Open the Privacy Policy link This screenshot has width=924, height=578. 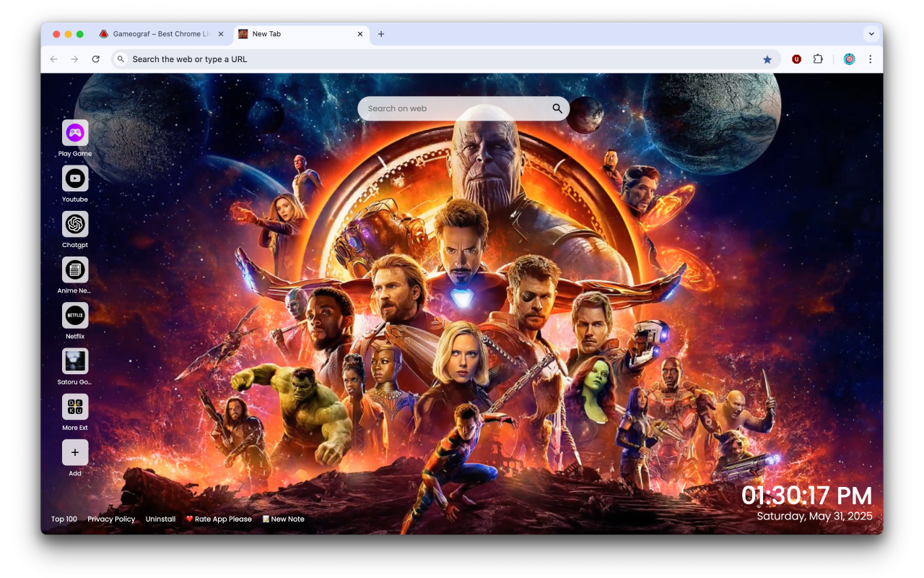[x=111, y=519]
